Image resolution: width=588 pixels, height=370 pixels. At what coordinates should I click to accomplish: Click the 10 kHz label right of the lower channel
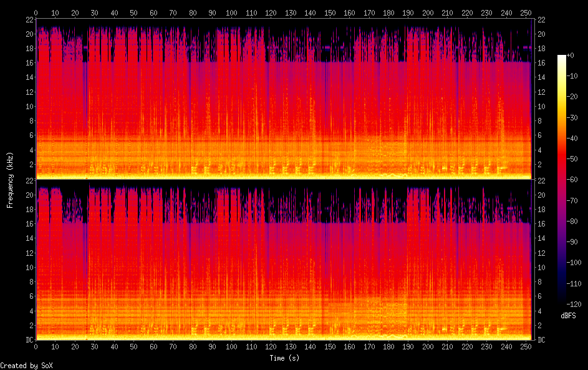[x=541, y=267]
